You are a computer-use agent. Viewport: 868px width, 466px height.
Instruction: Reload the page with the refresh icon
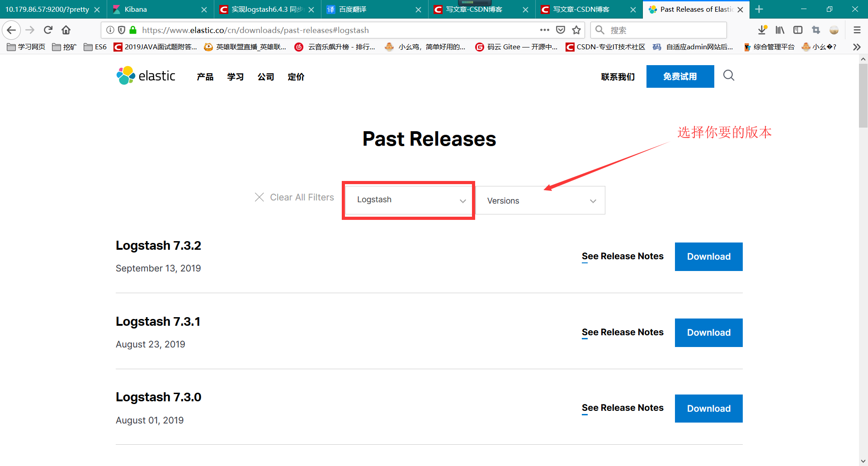pyautogui.click(x=48, y=30)
